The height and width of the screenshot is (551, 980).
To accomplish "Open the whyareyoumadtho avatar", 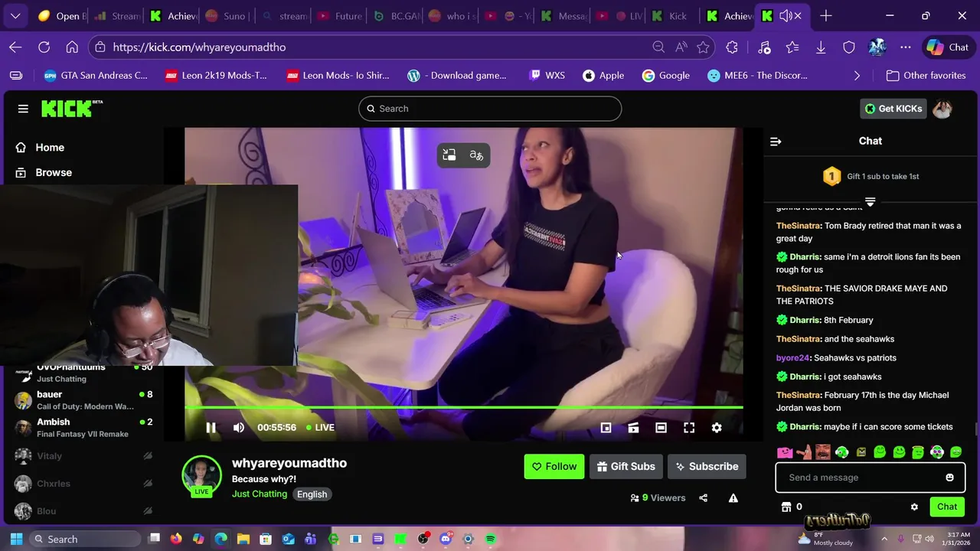I will coord(201,475).
